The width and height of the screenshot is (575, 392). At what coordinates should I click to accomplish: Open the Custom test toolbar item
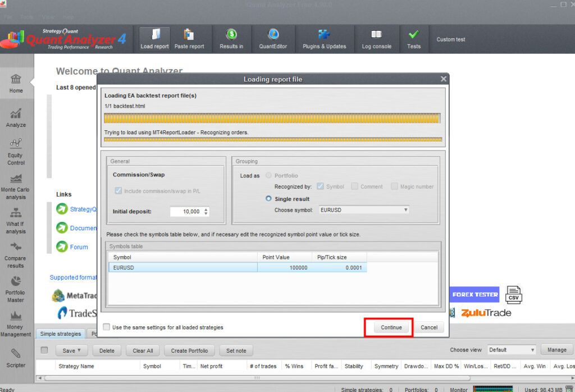point(451,39)
